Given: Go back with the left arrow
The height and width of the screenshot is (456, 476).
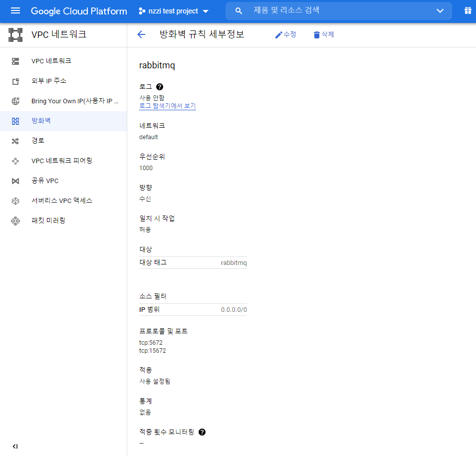Looking at the screenshot, I should pos(141,34).
